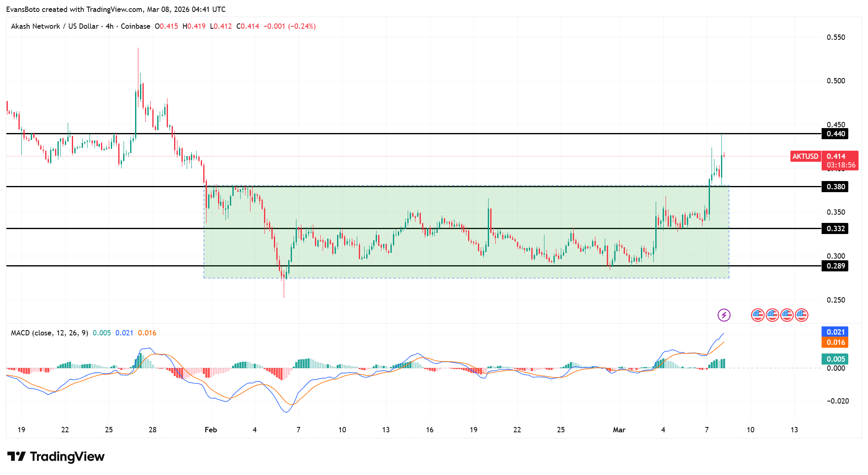This screenshot has height=475, width=868.
Task: Click the 0.380 price level tag
Action: coord(834,187)
